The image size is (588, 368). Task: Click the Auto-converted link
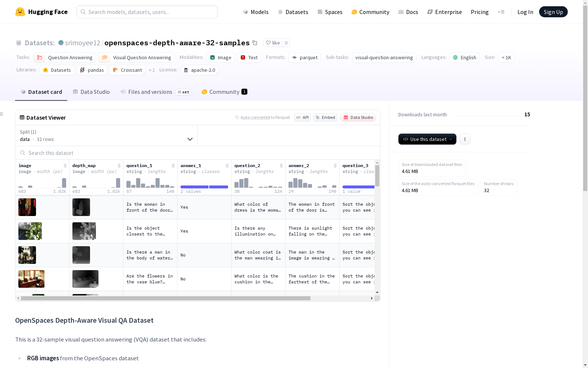pyautogui.click(x=255, y=117)
